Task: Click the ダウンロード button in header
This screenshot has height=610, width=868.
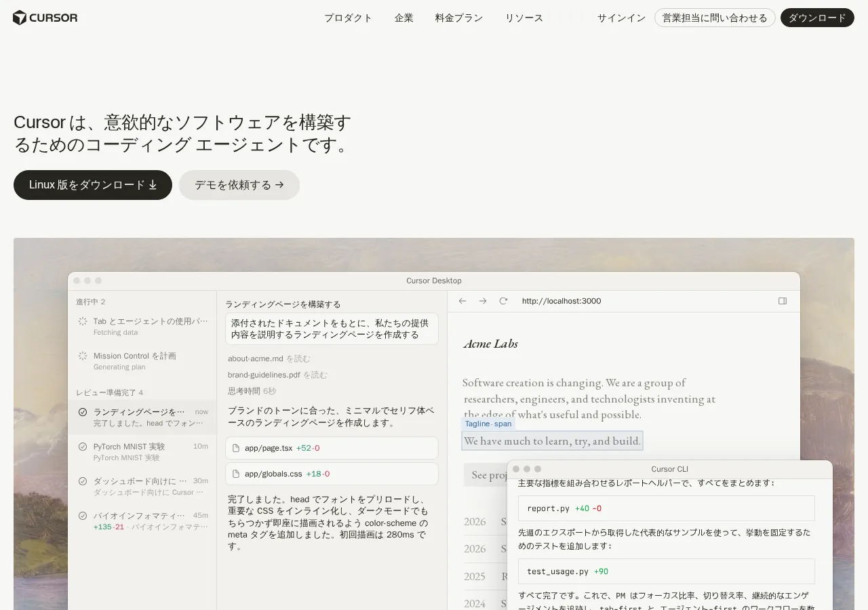Action: [x=817, y=18]
